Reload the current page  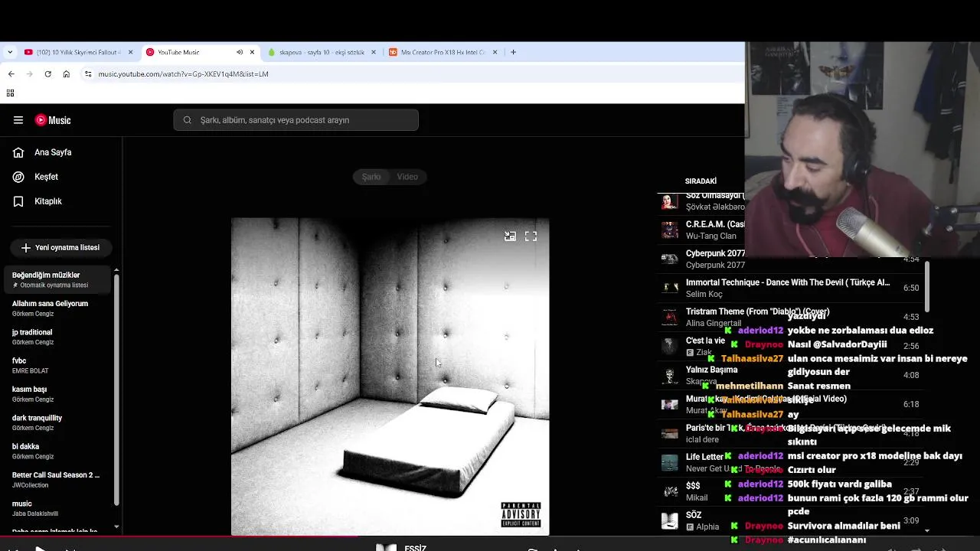pos(47,74)
